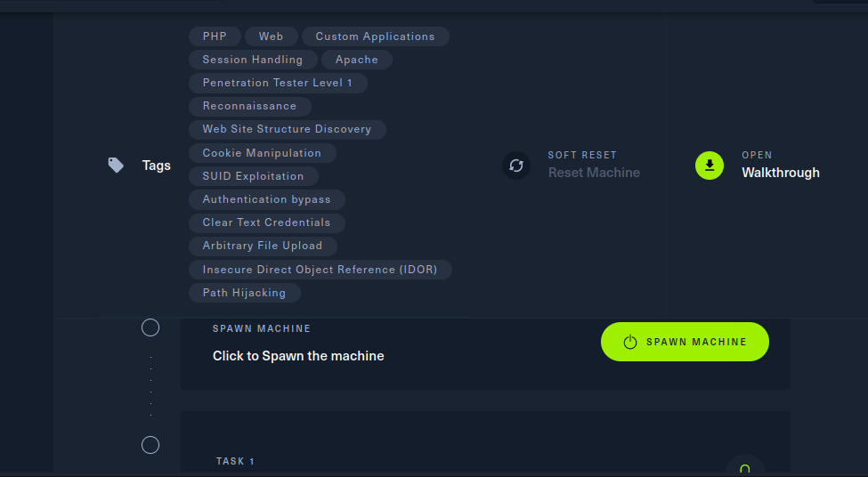Open the Walkthrough link
868x477 pixels.
[x=780, y=173]
